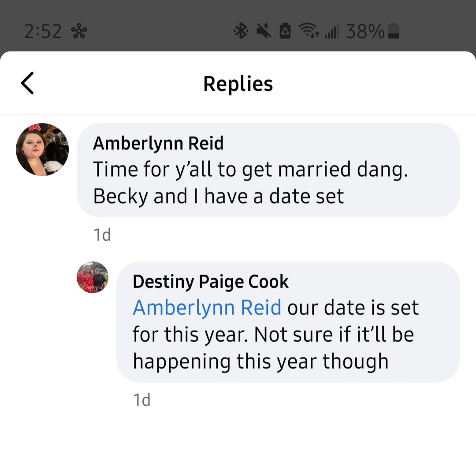476x454 pixels.
Task: Tap the flower-shaped notification icon
Action: [79, 32]
